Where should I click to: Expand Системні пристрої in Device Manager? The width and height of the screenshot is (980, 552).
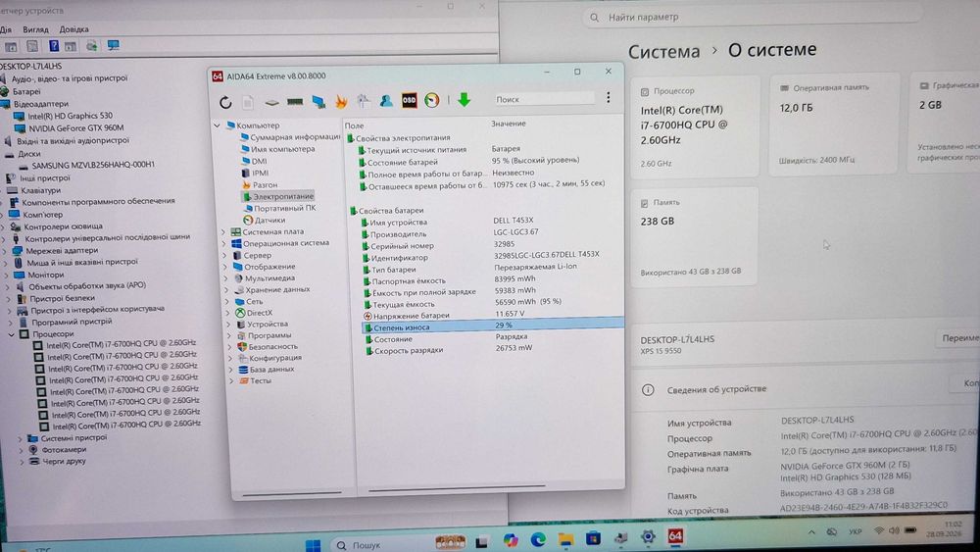21,439
